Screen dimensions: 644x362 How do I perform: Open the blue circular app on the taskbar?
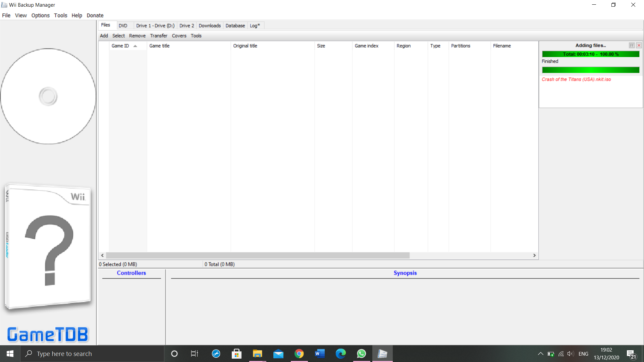pyautogui.click(x=216, y=354)
